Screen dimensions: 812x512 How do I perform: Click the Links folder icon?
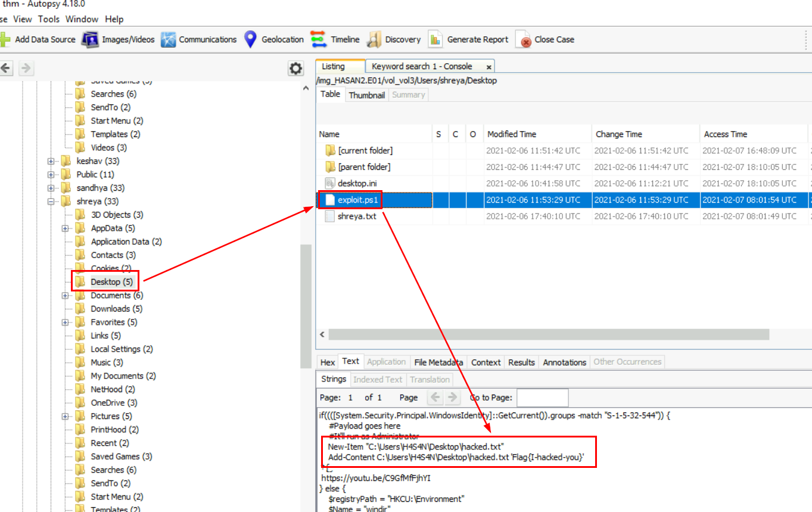pos(80,336)
